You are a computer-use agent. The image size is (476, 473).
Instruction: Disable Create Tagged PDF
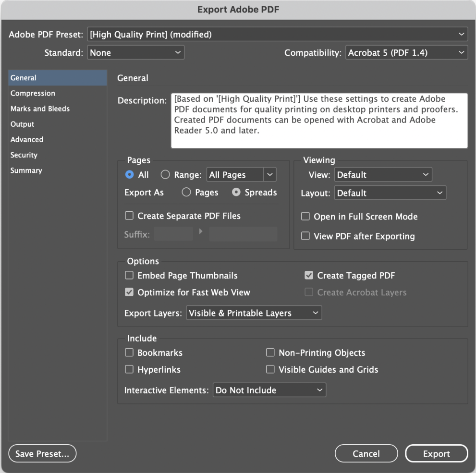pos(308,275)
